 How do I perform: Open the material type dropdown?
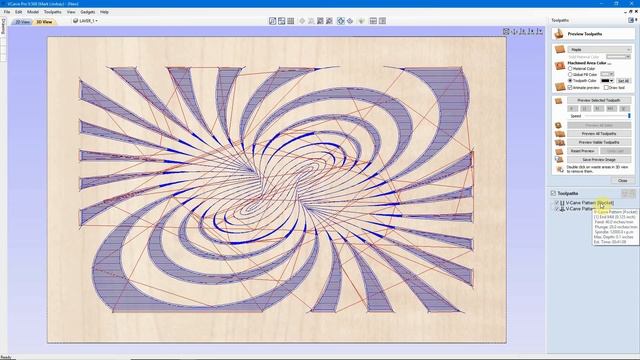(x=600, y=49)
